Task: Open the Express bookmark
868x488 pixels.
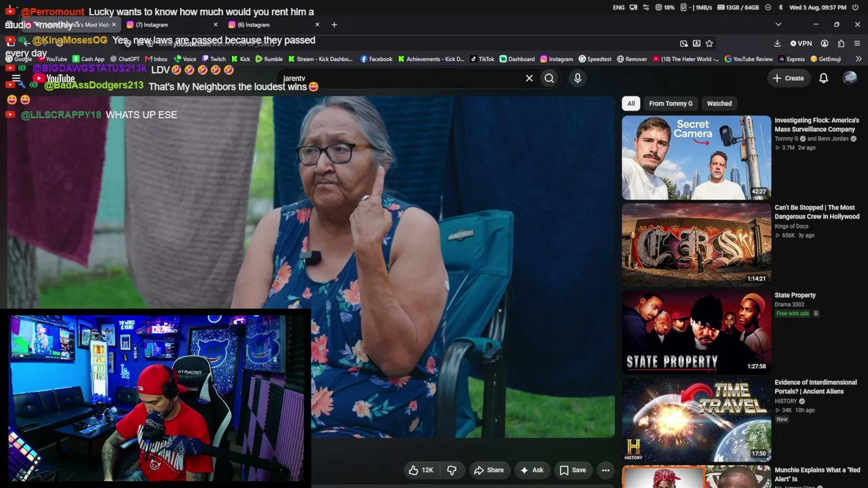Action: 791,59
